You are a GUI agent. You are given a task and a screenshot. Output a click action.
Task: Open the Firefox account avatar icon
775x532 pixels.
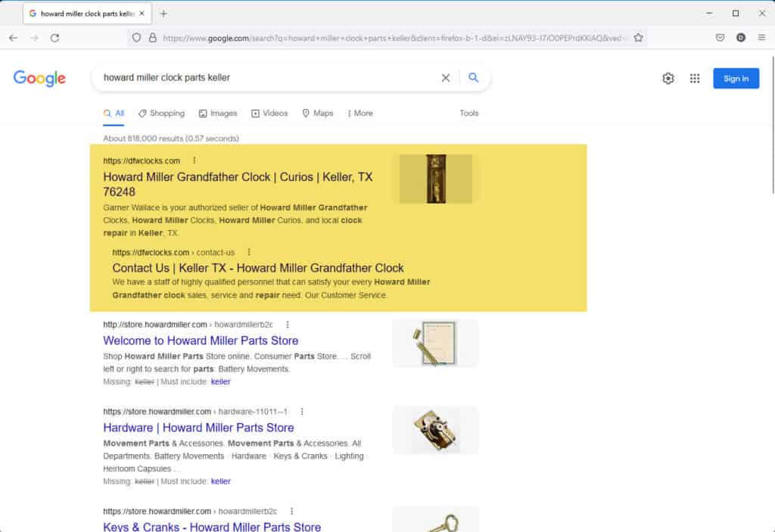(x=740, y=38)
